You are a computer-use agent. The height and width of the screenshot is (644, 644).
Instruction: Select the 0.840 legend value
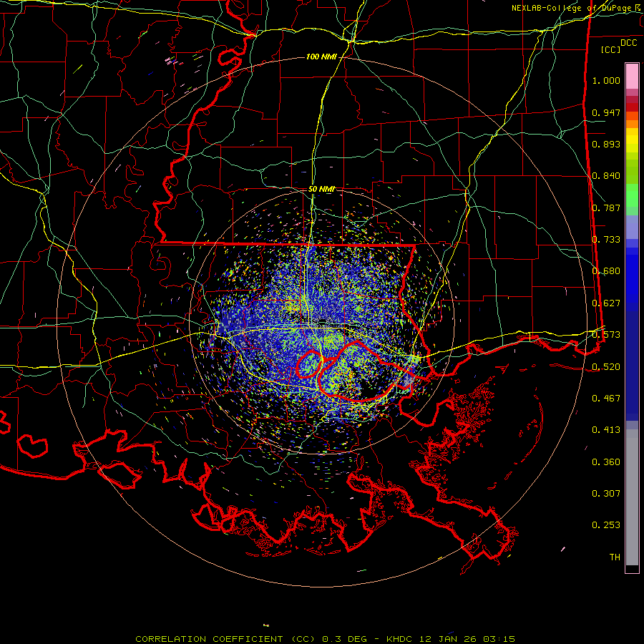coord(606,176)
